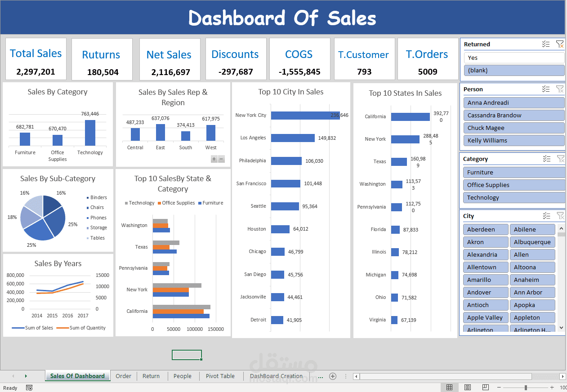The width and height of the screenshot is (567, 392).
Task: Select '(blank)' in Returned slicer
Action: 514,70
